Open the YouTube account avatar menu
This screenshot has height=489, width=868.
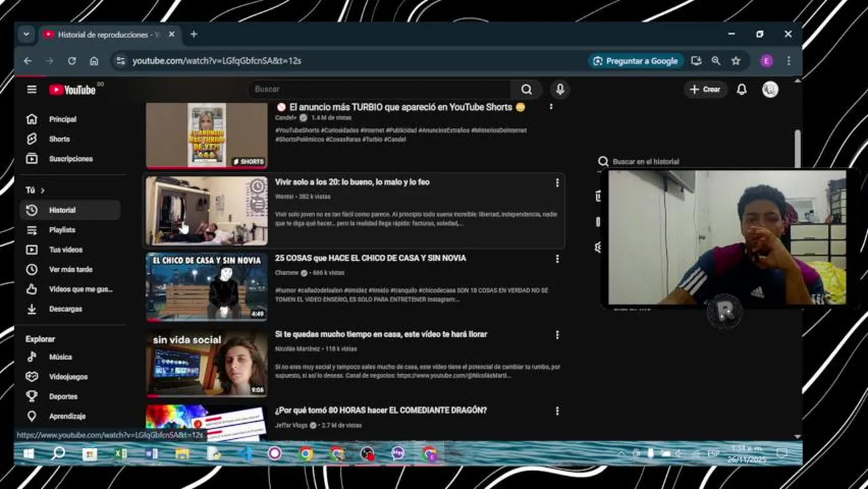(x=770, y=90)
